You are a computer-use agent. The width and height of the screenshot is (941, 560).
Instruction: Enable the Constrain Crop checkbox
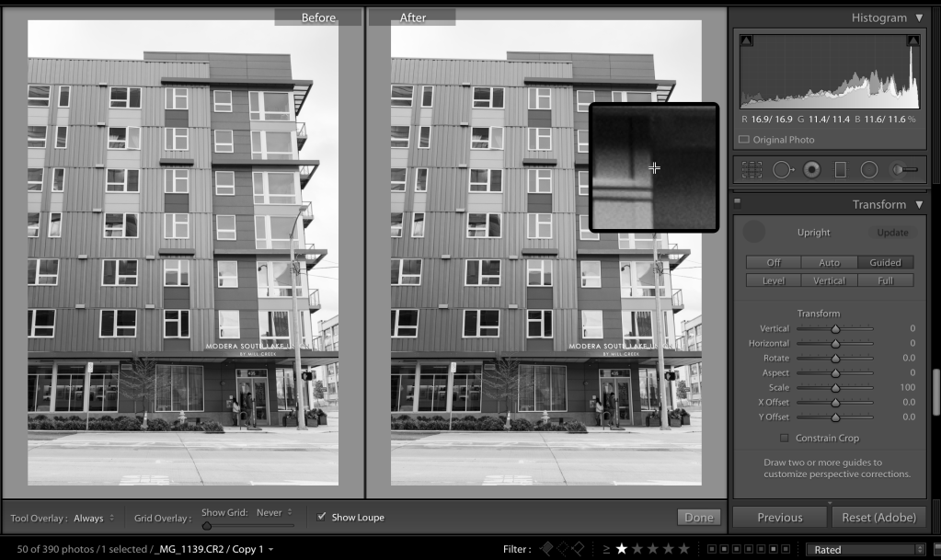click(x=785, y=439)
